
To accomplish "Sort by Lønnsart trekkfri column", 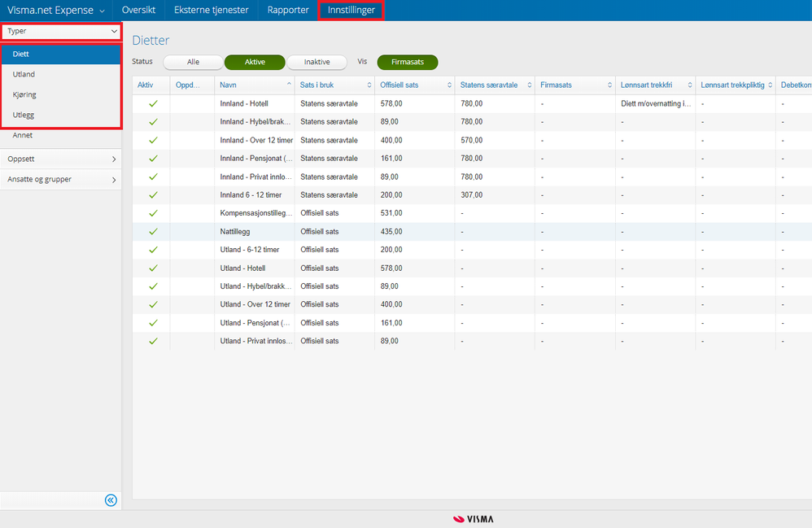I will (x=690, y=85).
